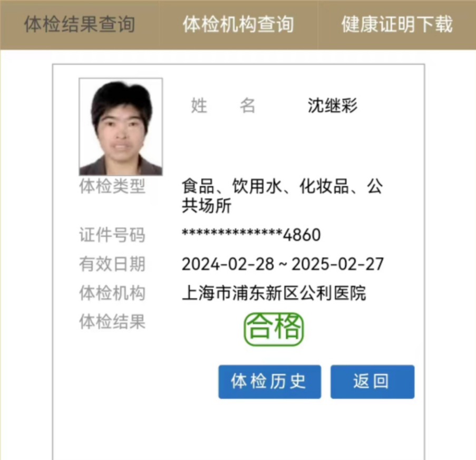476x460 pixels.
Task: Click the exam type text 食品、饮用水
Action: (x=232, y=186)
